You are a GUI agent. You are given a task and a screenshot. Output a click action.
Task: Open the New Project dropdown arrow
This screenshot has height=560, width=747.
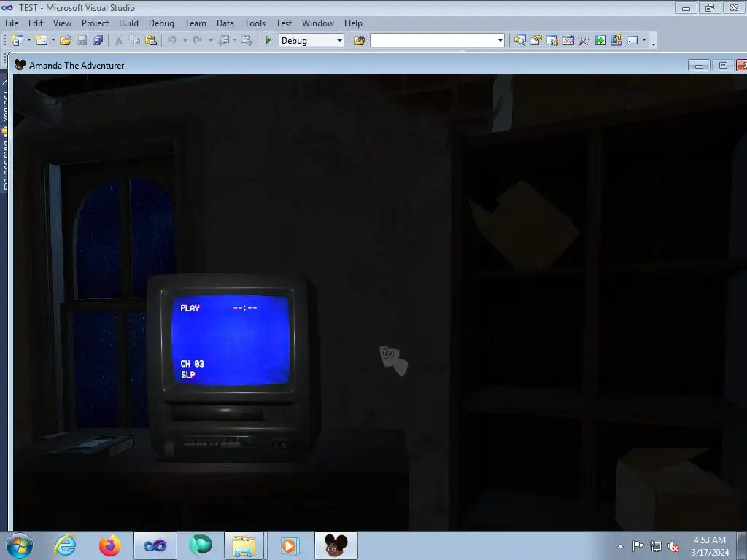coord(28,41)
